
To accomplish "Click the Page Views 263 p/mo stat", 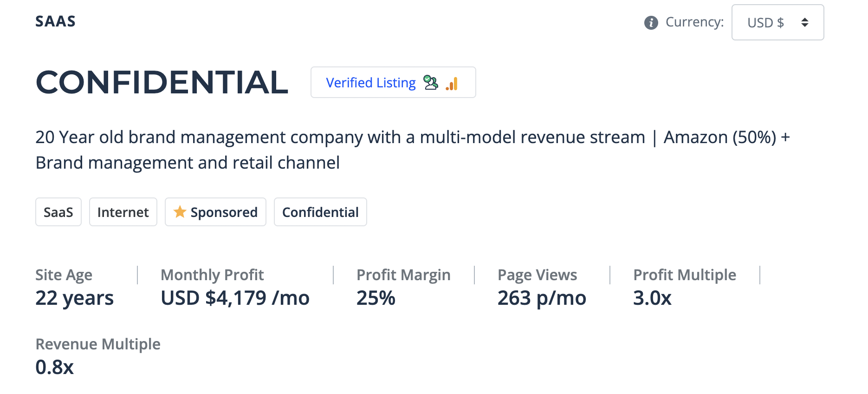I will (542, 298).
